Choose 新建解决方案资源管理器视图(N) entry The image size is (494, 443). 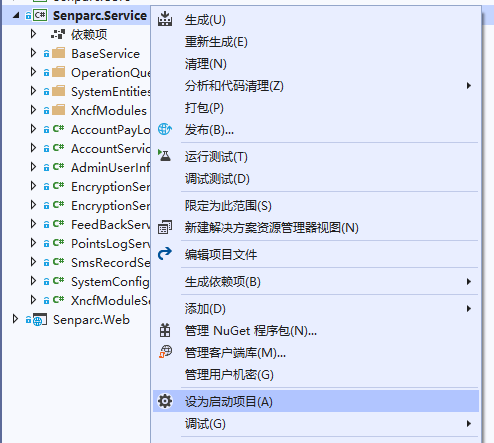[316, 228]
